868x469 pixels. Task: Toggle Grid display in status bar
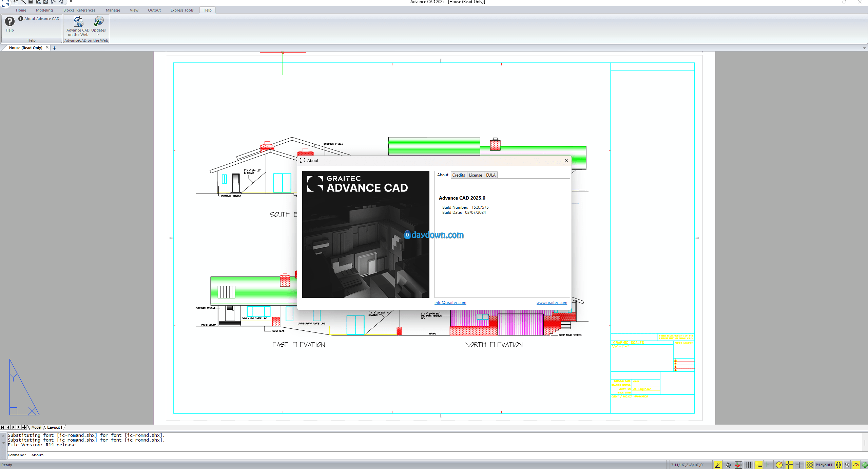[748, 465]
